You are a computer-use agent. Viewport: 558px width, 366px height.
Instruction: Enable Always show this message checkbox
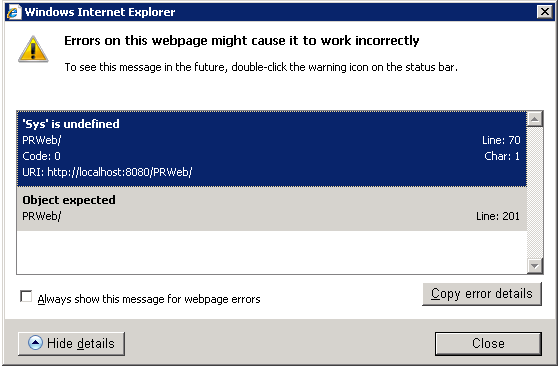[x=26, y=296]
